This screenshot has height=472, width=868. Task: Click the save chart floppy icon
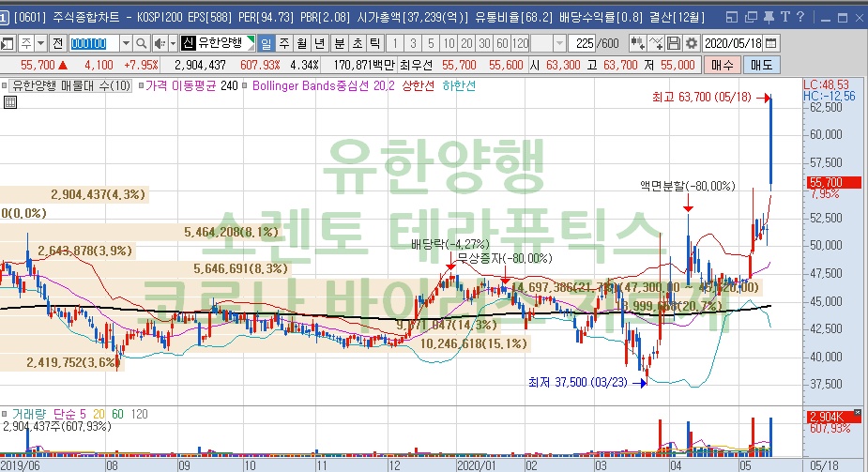click(x=673, y=43)
